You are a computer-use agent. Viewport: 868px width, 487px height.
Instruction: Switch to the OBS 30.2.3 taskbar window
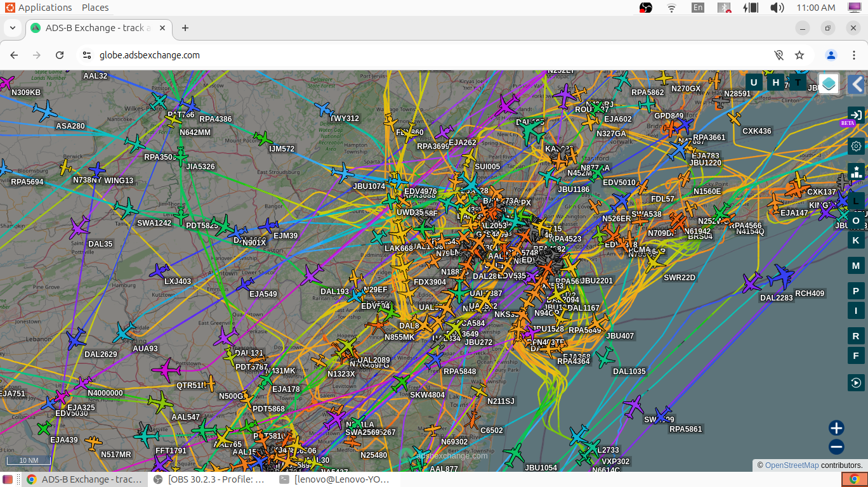point(209,479)
